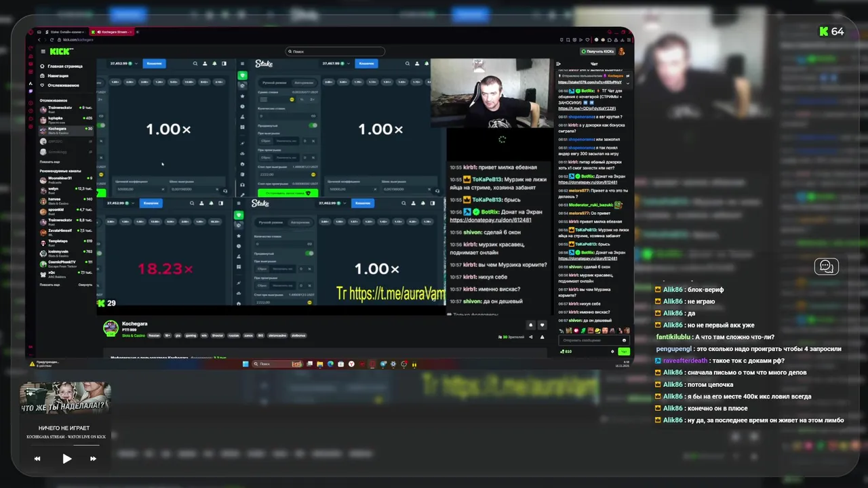Select the gaming tag under stream title

tap(193, 335)
